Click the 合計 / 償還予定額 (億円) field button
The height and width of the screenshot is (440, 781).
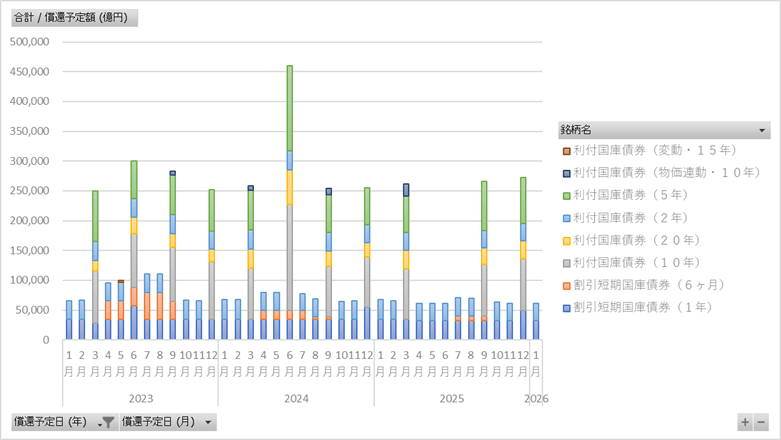(74, 18)
